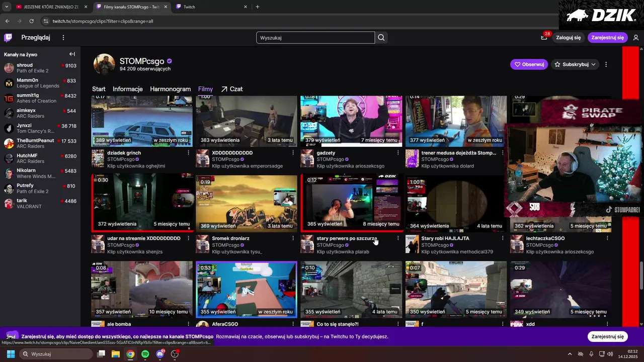Image resolution: width=644 pixels, height=362 pixels.
Task: Open tarik VALORANT channel in sidebar
Action: pos(40,204)
